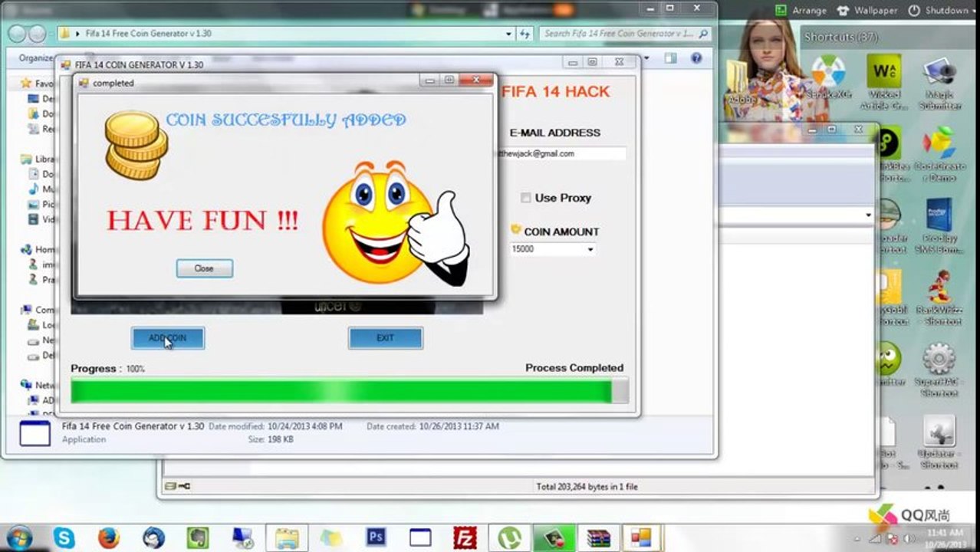Viewport: 980px width, 552px height.
Task: Open Organize menu in Explorer window
Action: [x=36, y=58]
